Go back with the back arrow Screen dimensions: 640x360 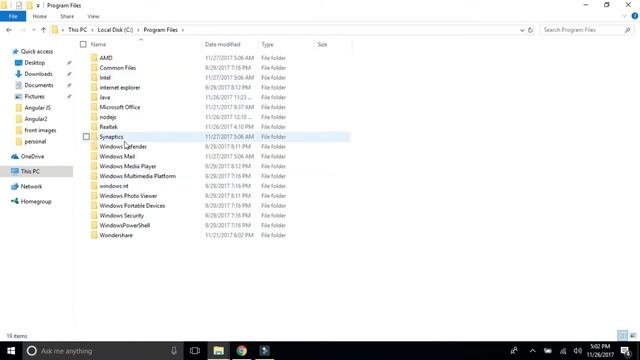click(9, 30)
